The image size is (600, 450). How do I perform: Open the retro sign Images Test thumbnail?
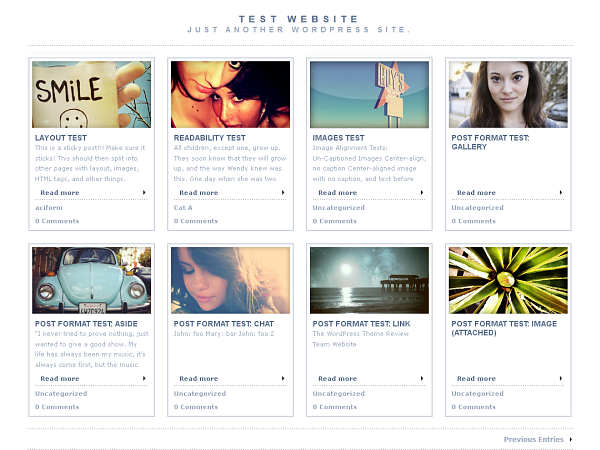[x=369, y=94]
